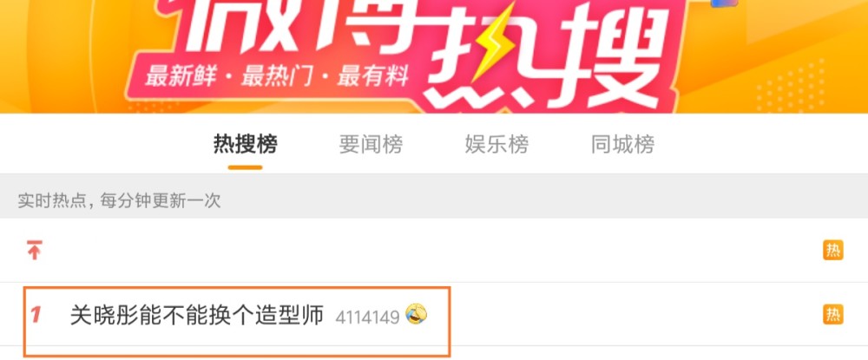
Task: Click the 实时热点 update notice text
Action: tap(119, 200)
